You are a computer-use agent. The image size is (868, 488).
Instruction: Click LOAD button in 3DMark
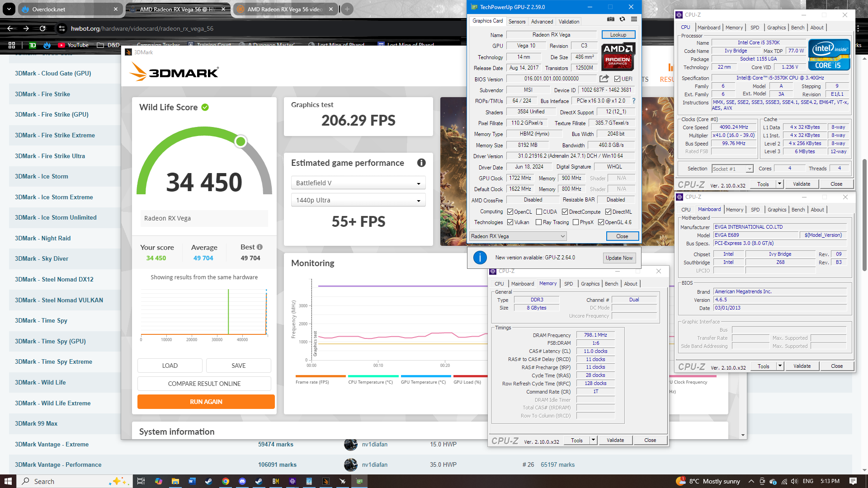point(170,366)
